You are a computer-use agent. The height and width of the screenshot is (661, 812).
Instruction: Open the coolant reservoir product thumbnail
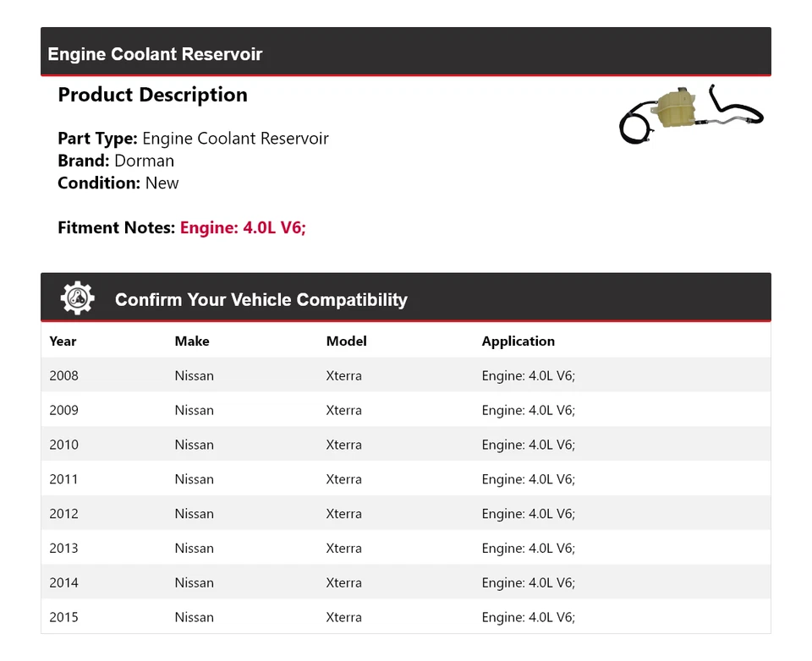pos(691,114)
